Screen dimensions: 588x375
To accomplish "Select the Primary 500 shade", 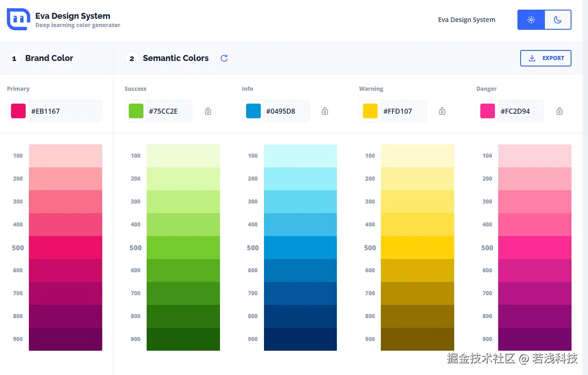I will [66, 248].
